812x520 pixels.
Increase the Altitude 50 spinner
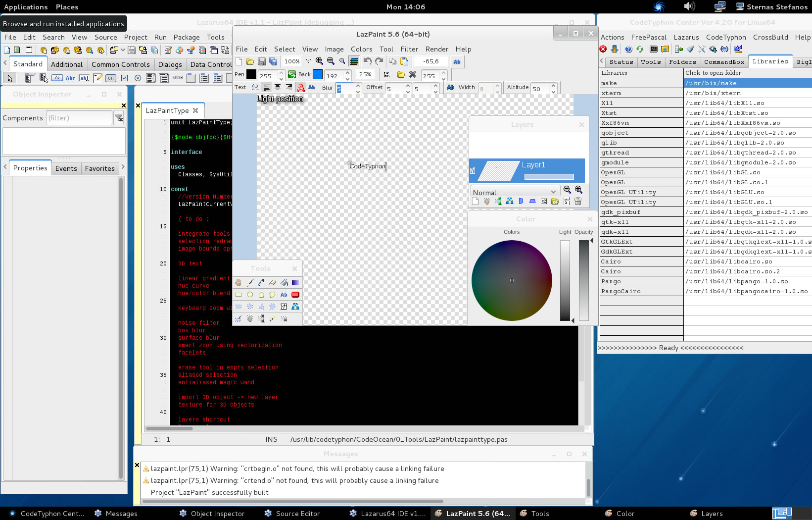pyautogui.click(x=554, y=85)
